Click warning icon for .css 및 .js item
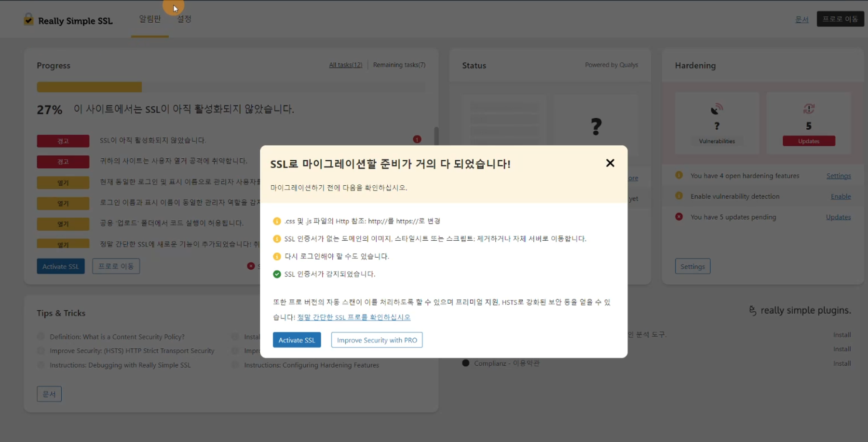The height and width of the screenshot is (442, 868). tap(277, 221)
